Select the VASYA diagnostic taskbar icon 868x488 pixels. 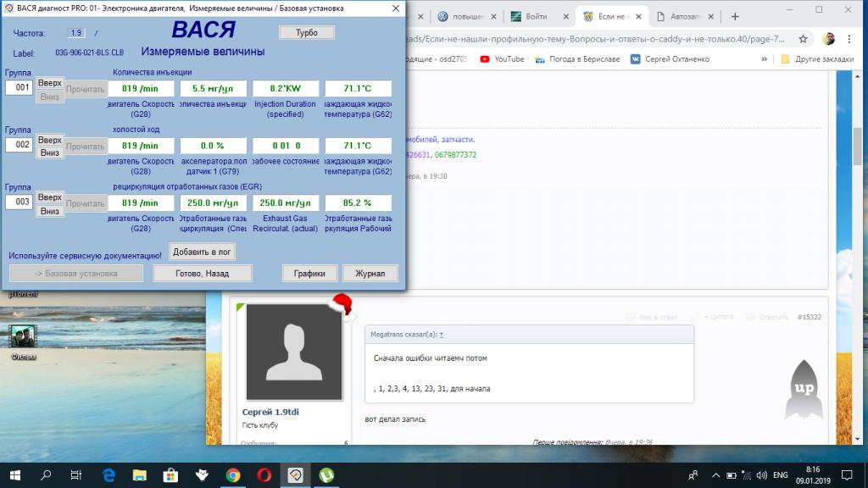[295, 475]
